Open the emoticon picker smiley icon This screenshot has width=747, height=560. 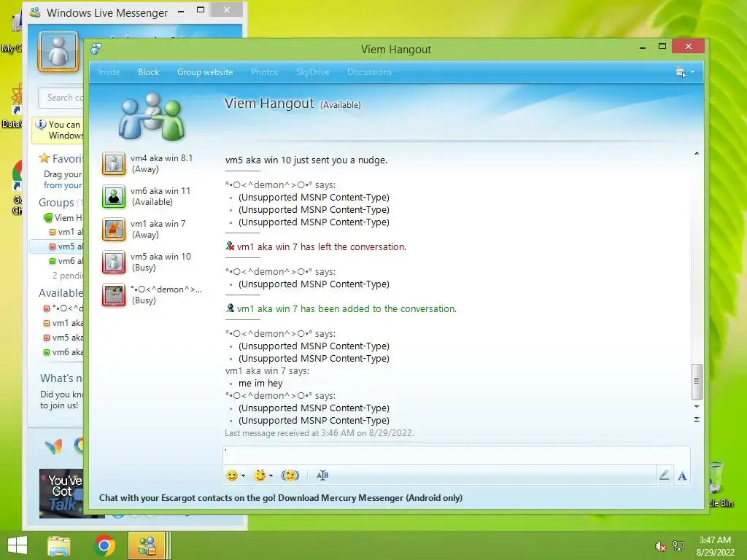click(x=231, y=475)
